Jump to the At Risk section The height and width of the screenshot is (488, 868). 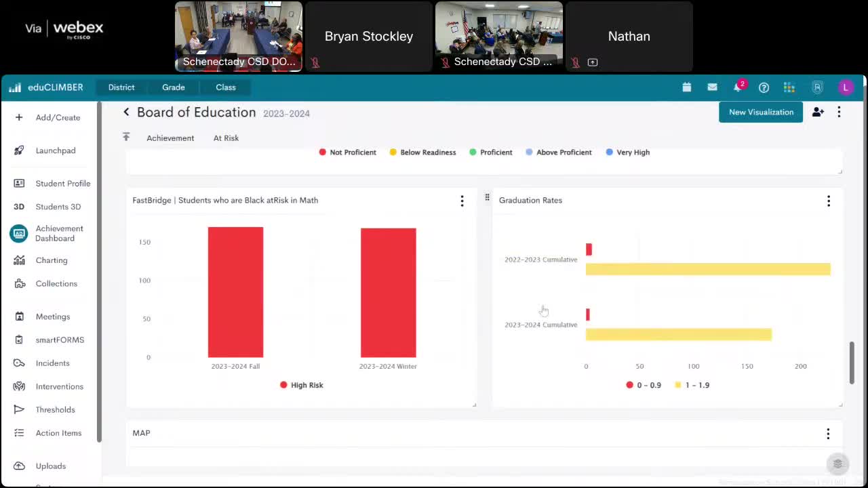[x=226, y=138]
